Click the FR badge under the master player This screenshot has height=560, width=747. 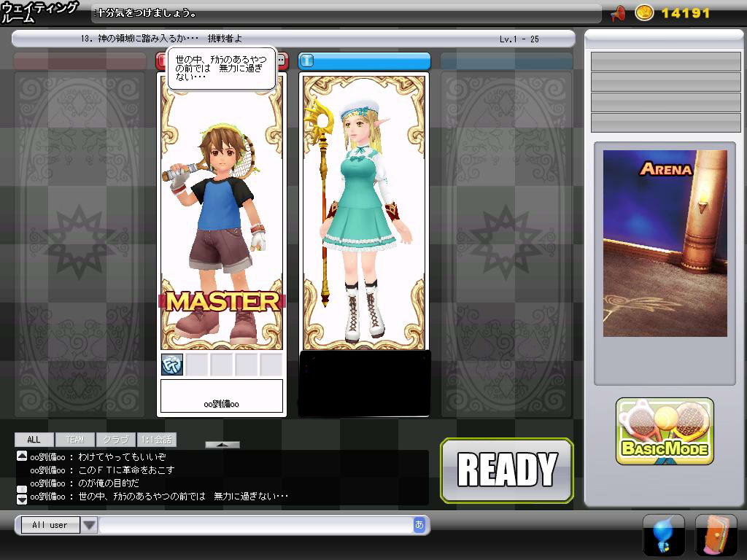pyautogui.click(x=172, y=364)
